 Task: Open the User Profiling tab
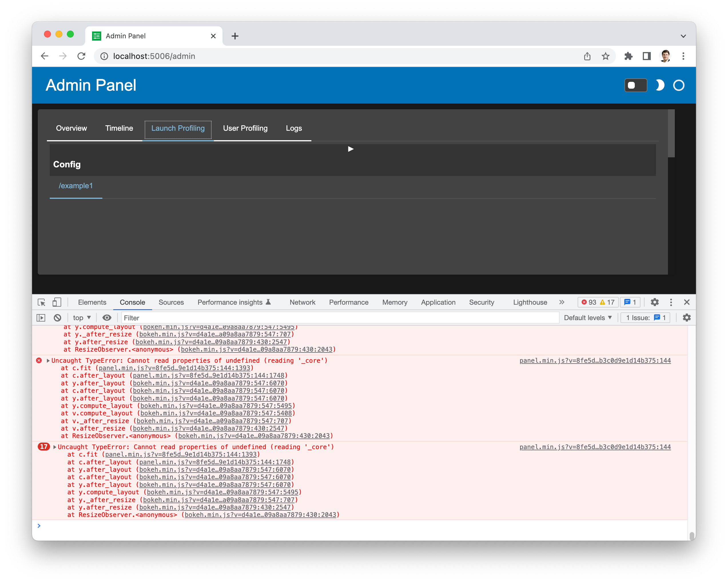click(x=245, y=128)
